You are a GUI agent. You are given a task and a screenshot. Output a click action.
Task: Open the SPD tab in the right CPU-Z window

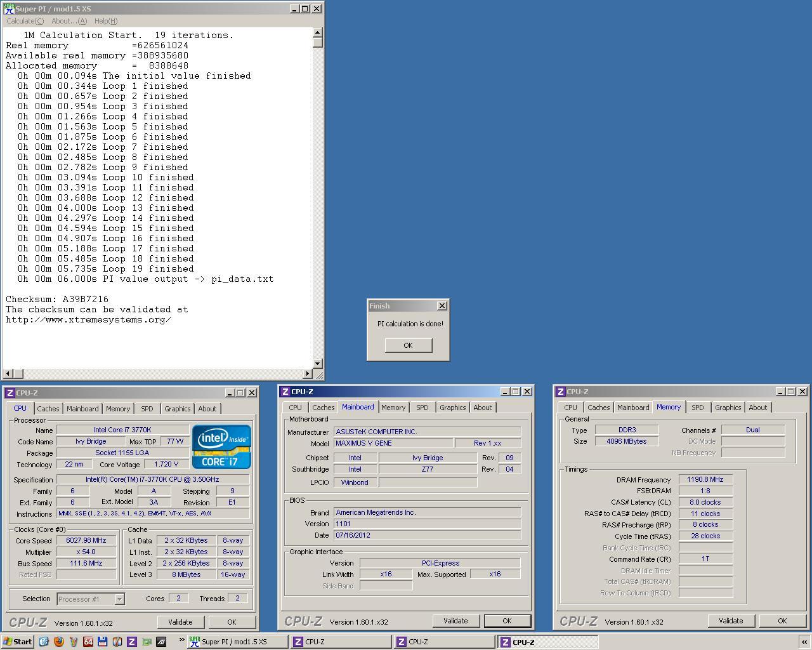697,408
